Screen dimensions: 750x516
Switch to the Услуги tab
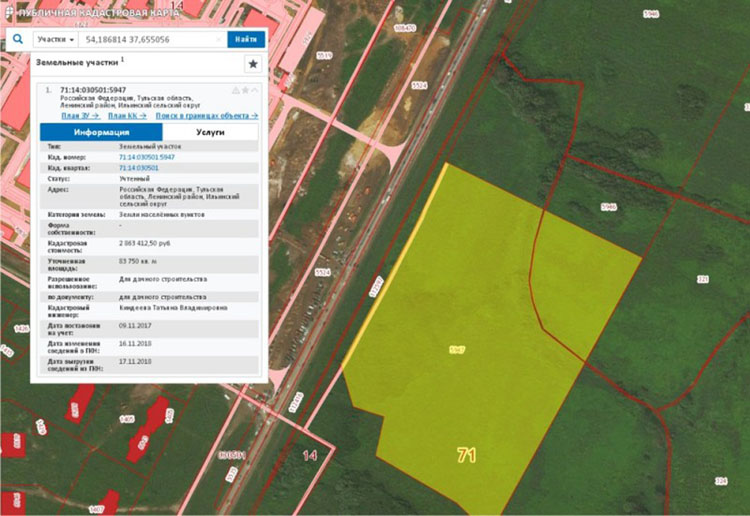click(x=210, y=132)
